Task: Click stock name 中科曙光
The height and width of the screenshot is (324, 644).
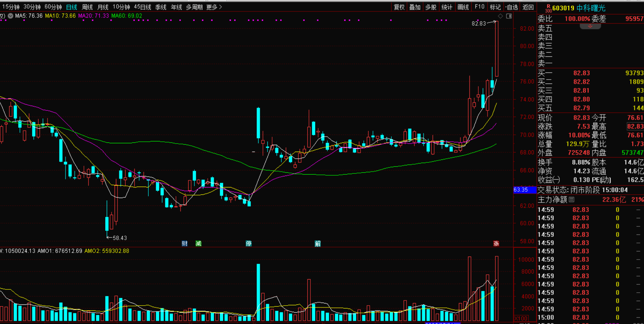Action: (591, 8)
